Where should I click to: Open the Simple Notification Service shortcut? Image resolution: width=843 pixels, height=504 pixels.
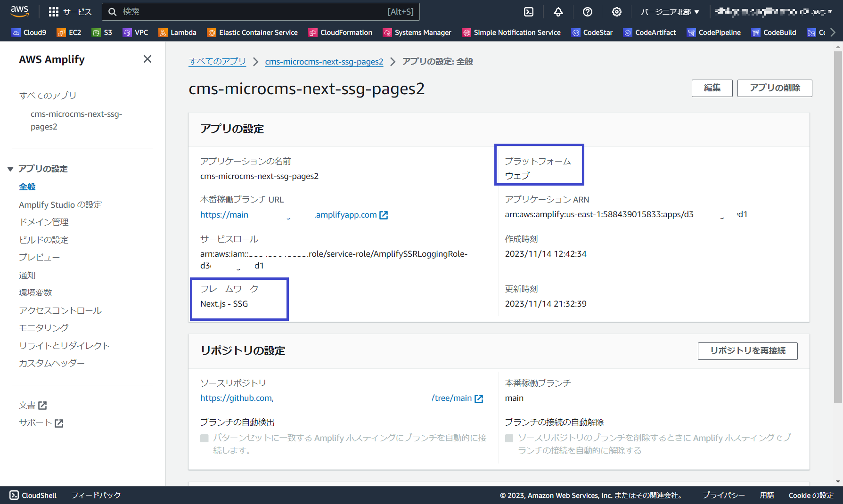coord(511,33)
